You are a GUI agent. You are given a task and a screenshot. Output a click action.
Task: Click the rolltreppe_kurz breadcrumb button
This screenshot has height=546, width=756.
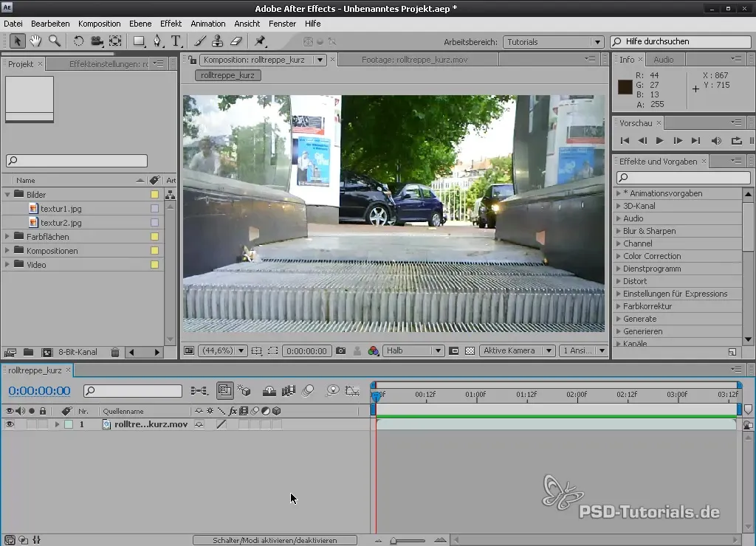pos(227,75)
